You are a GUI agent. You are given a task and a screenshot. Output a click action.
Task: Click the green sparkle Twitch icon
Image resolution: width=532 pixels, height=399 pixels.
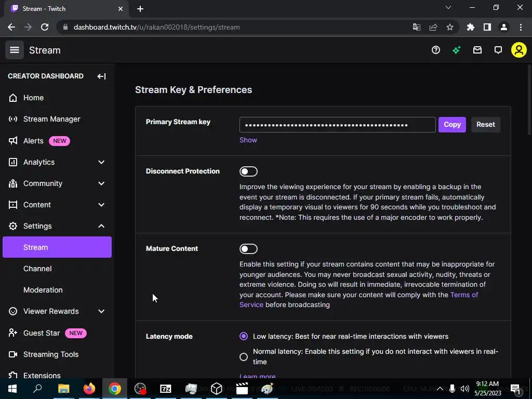pos(456,50)
